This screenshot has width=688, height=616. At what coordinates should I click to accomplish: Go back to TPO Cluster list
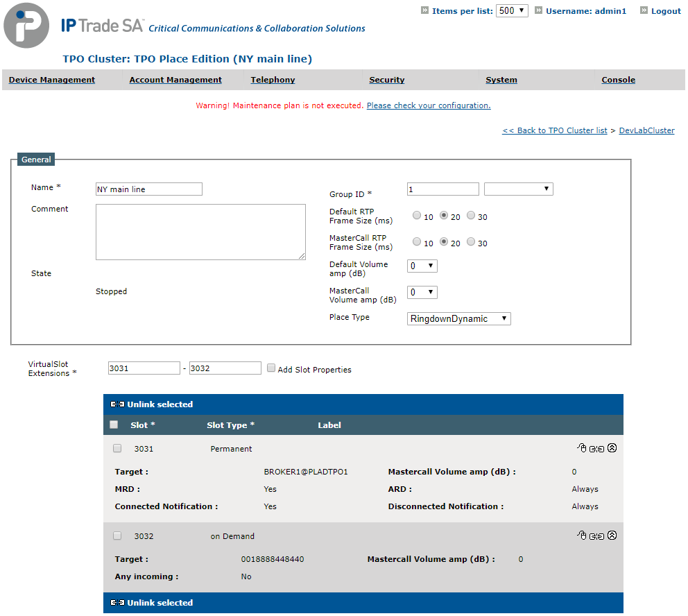point(555,130)
